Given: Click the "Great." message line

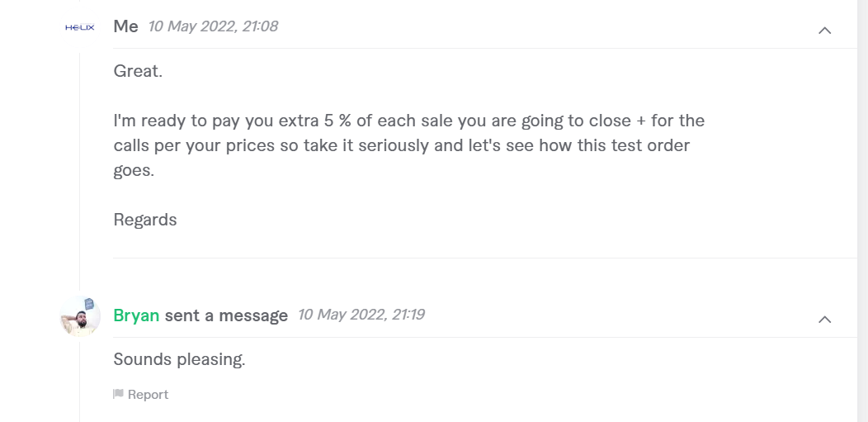Looking at the screenshot, I should pyautogui.click(x=138, y=71).
